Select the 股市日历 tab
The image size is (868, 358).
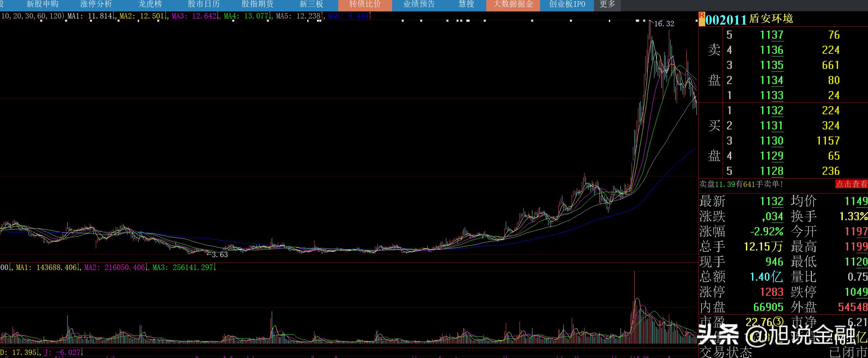203,4
